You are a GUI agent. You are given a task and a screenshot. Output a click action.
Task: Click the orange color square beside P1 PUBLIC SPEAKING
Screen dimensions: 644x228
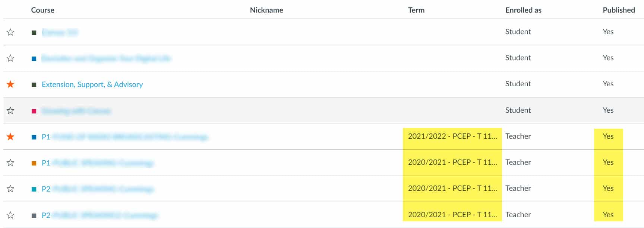(x=34, y=163)
